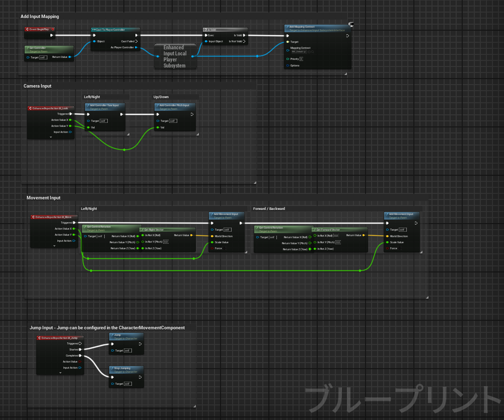
Task: Click the self Target field on Jump node
Action: tap(128, 351)
